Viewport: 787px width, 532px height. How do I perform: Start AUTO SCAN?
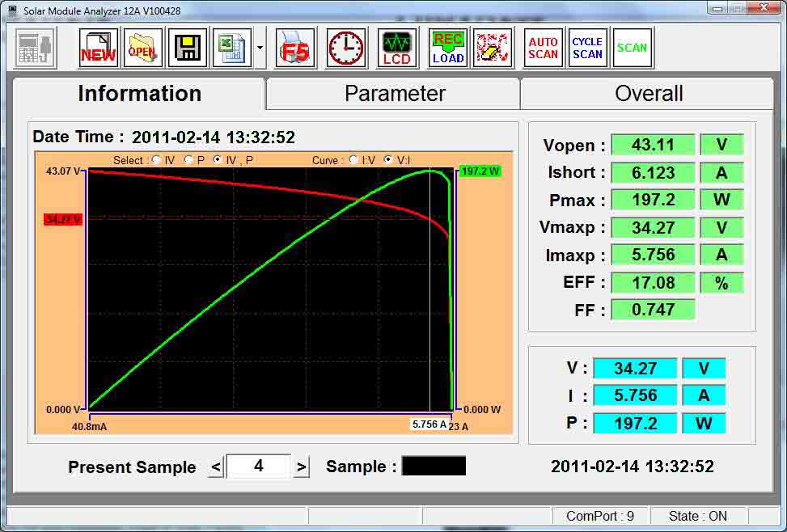coord(543,49)
